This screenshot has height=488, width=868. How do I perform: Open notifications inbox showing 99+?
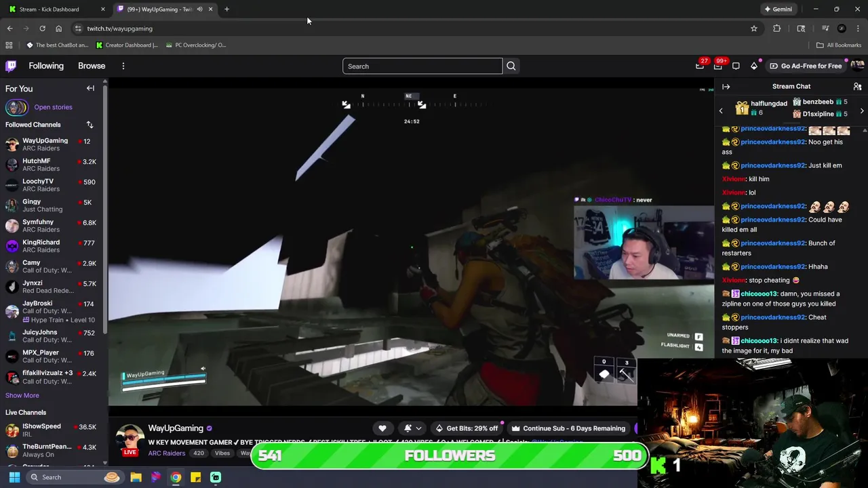718,66
